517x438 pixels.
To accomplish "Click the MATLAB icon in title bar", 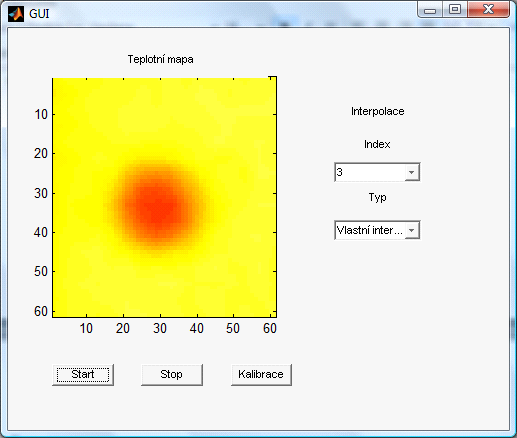I will coord(16,14).
